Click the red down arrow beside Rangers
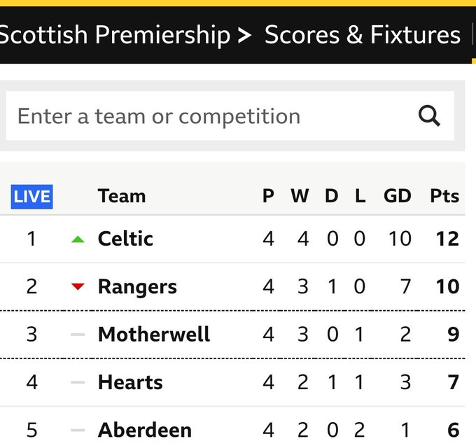 click(x=78, y=286)
